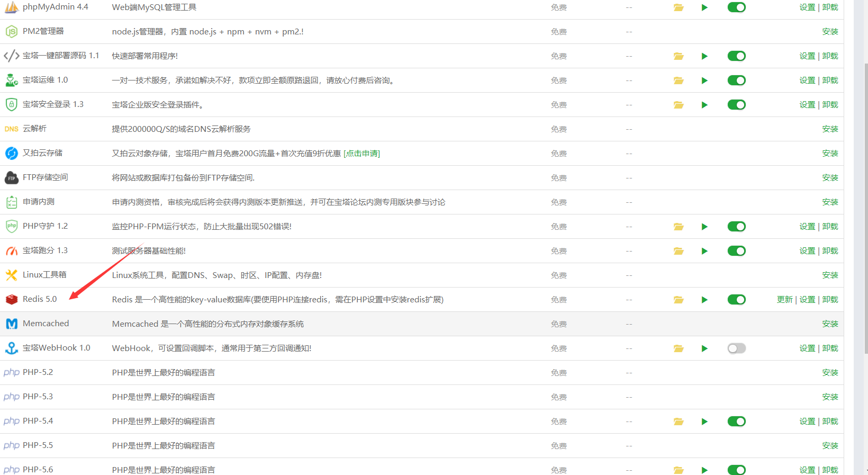868x475 pixels.
Task: Click 安装 for PHP-5.2
Action: point(830,373)
